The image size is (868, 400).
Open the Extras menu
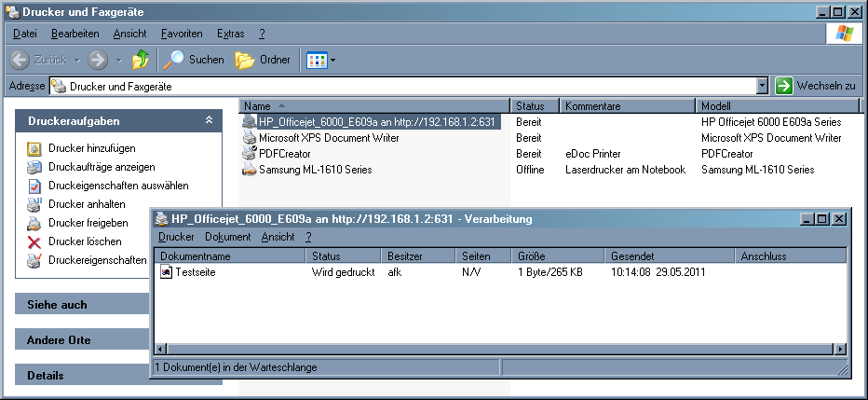tap(230, 34)
